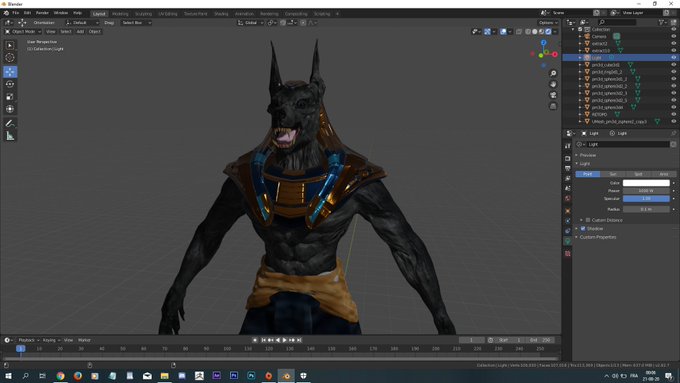Expand the Custom Properties panel
Image resolution: width=680 pixels, height=383 pixels.
(x=598, y=237)
